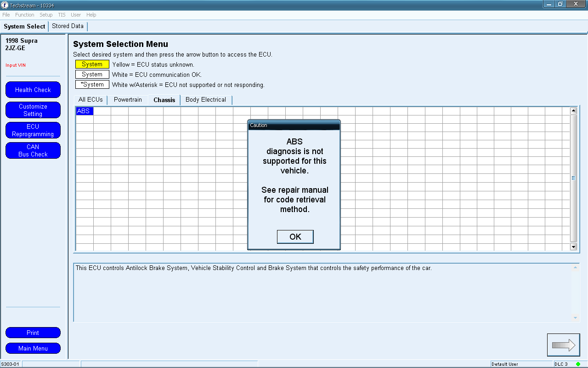Image resolution: width=588 pixels, height=368 pixels.
Task: Click the next arrow button
Action: coord(563,345)
